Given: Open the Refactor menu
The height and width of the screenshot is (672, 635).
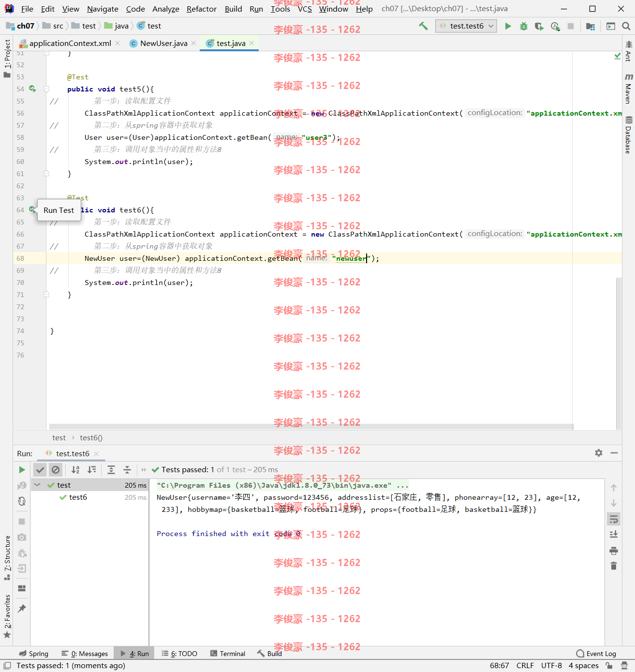Looking at the screenshot, I should tap(202, 9).
